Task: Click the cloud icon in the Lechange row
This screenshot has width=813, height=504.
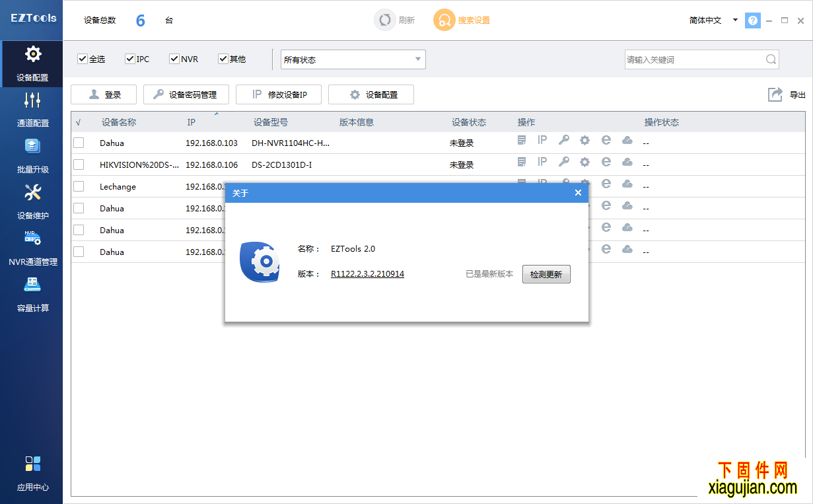Action: pos(627,184)
